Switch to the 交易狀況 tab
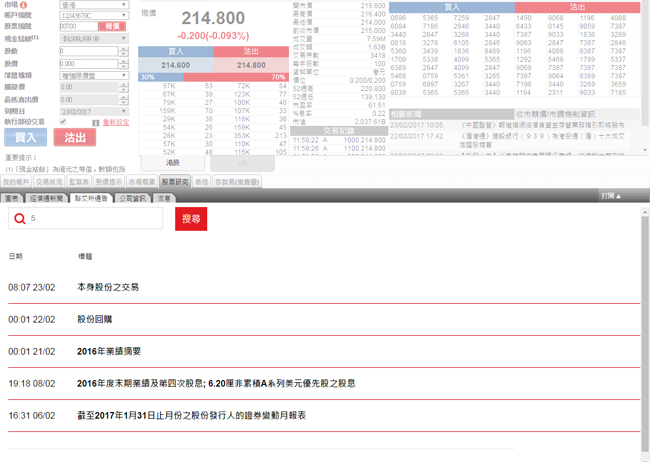650x462 pixels. [x=47, y=183]
